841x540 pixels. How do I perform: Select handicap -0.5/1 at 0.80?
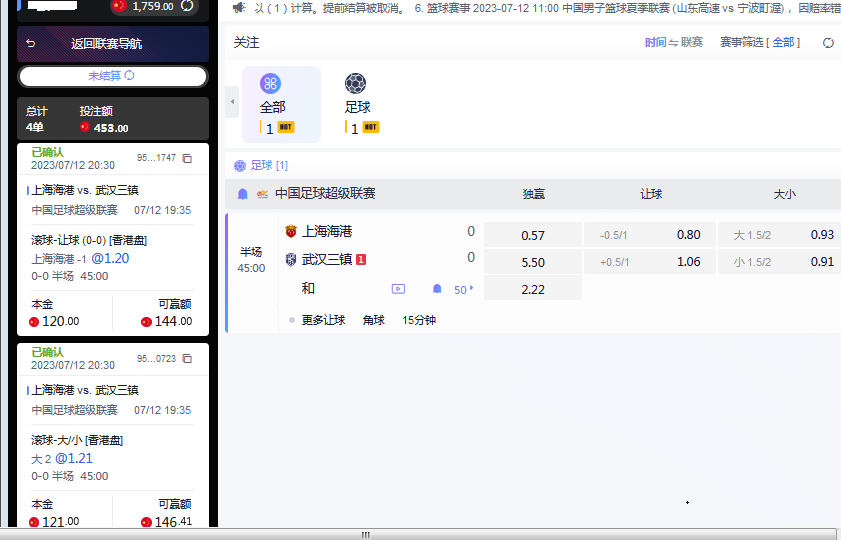pyautogui.click(x=650, y=235)
